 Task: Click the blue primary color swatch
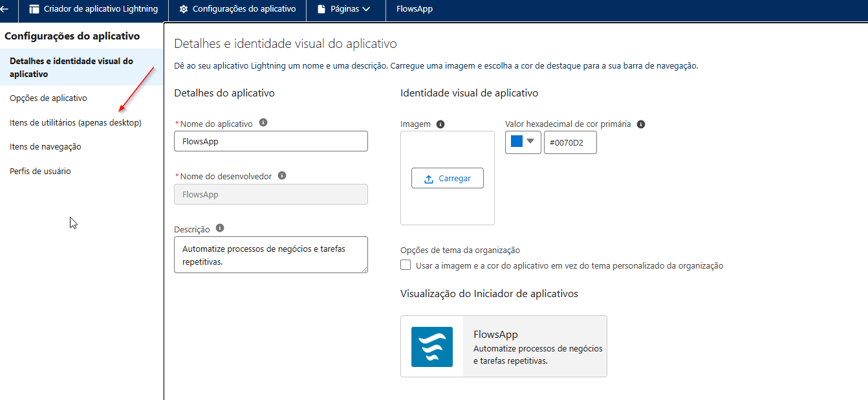click(x=516, y=141)
